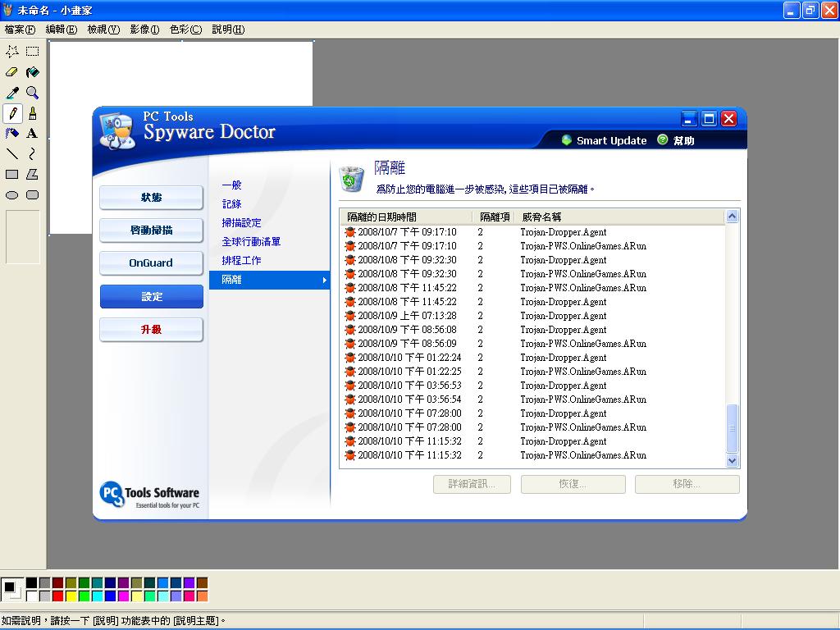Activate the Pick Color eyedropper tool
The height and width of the screenshot is (630, 840).
(x=12, y=93)
